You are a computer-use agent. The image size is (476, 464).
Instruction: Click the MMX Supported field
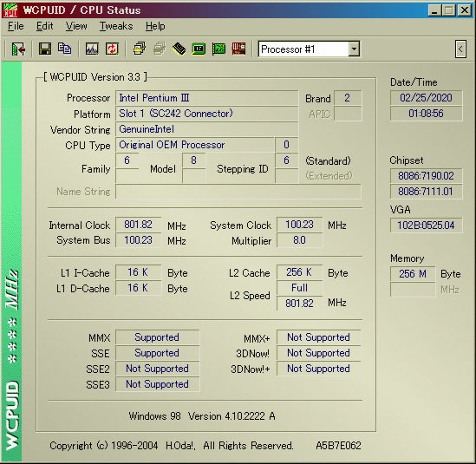click(x=157, y=337)
